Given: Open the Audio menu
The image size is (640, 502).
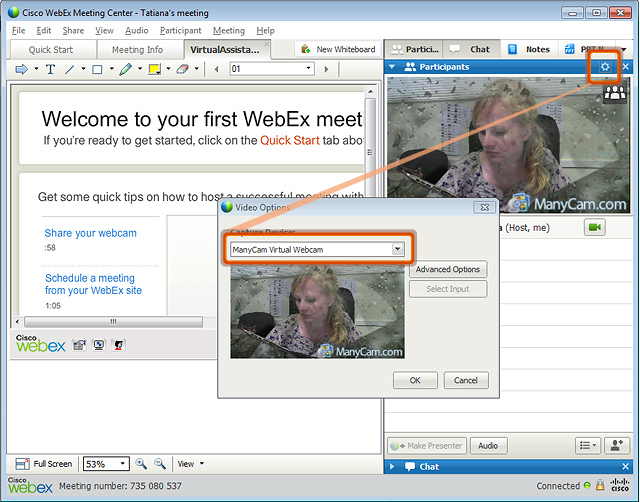Looking at the screenshot, I should coord(136,31).
